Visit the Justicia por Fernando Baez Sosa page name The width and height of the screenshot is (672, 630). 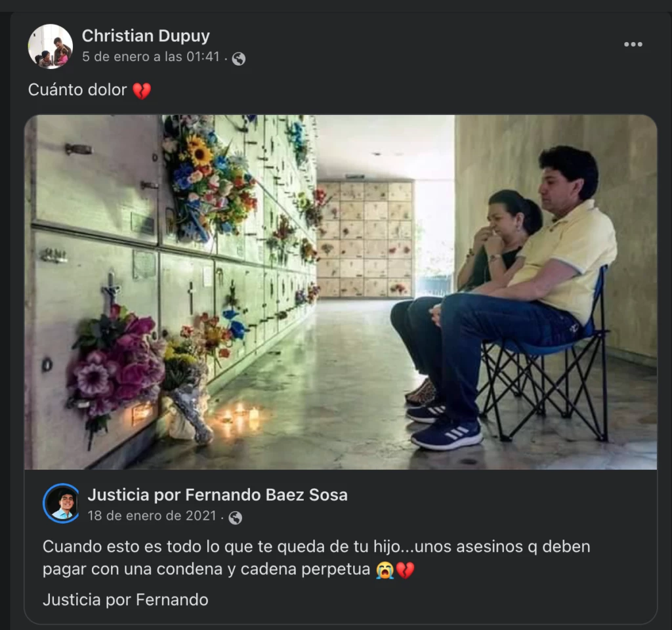[x=217, y=495]
